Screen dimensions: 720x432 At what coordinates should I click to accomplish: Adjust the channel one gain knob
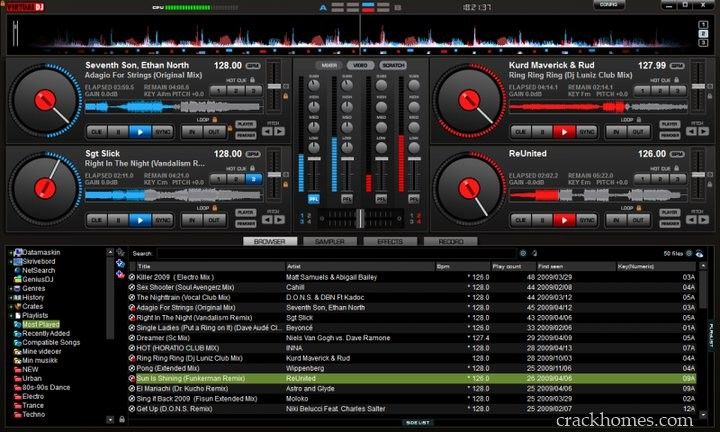pyautogui.click(x=314, y=85)
